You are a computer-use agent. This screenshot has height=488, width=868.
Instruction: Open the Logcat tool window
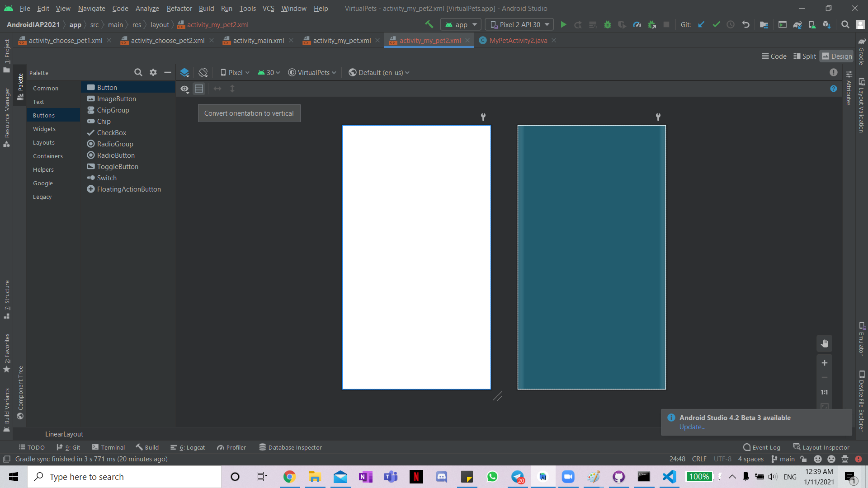coord(188,447)
